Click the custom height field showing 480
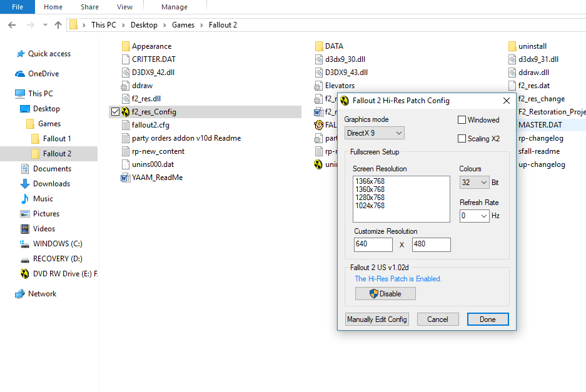Image resolution: width=586 pixels, height=392 pixels. pos(432,245)
